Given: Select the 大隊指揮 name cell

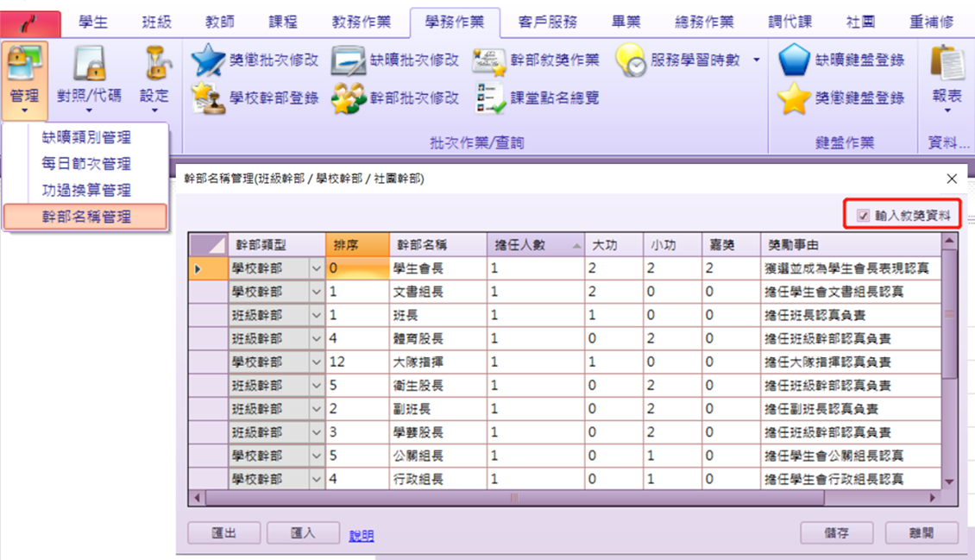Looking at the screenshot, I should (438, 362).
